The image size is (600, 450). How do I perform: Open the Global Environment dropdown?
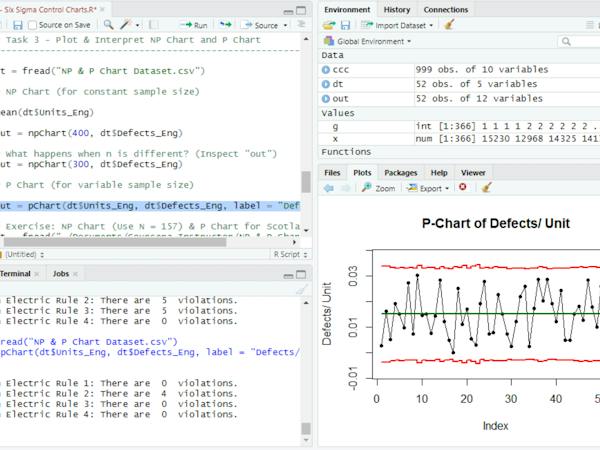(x=368, y=41)
